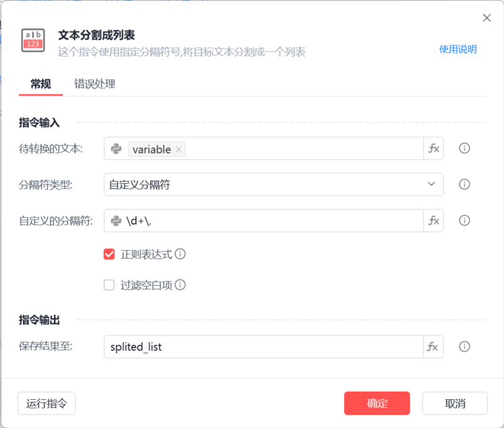
Task: Click the text-split instruction icon in header
Action: point(33,40)
